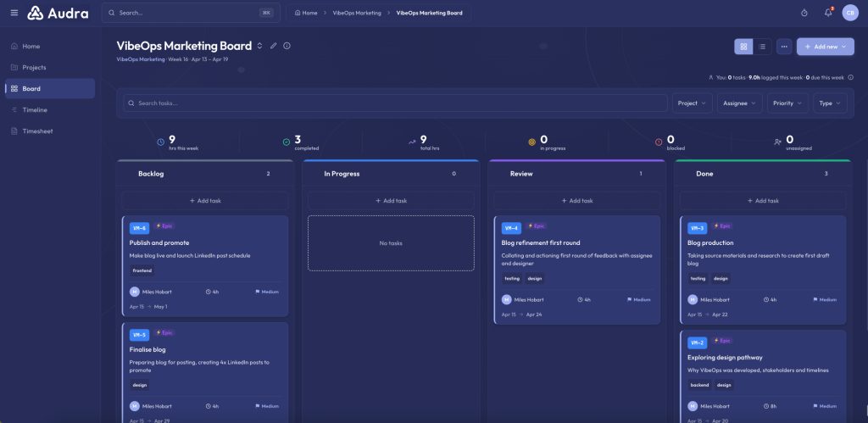Switch to board grid view

point(743,47)
